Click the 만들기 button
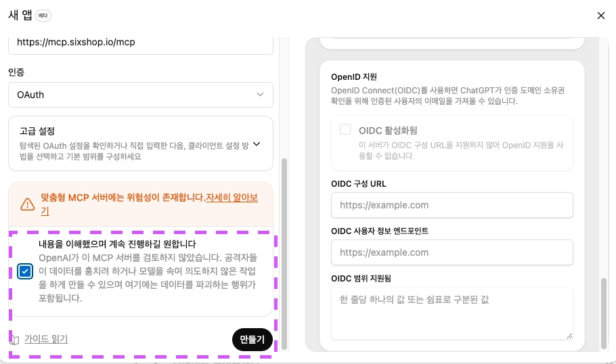The image size is (616, 364). [252, 340]
